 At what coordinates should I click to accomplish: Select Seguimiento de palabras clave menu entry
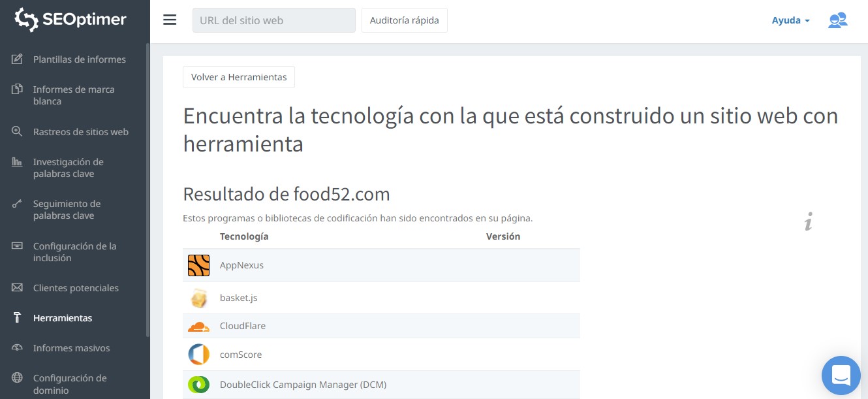(65, 210)
